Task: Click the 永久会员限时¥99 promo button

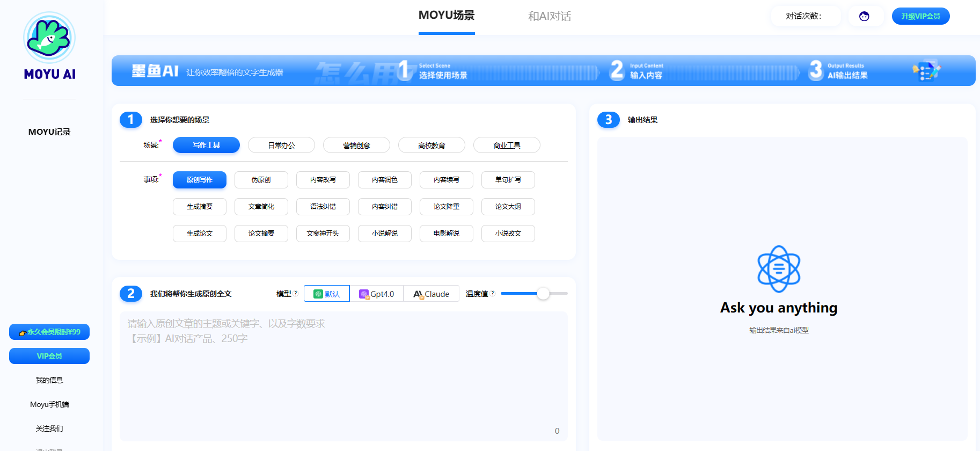Action: [49, 332]
